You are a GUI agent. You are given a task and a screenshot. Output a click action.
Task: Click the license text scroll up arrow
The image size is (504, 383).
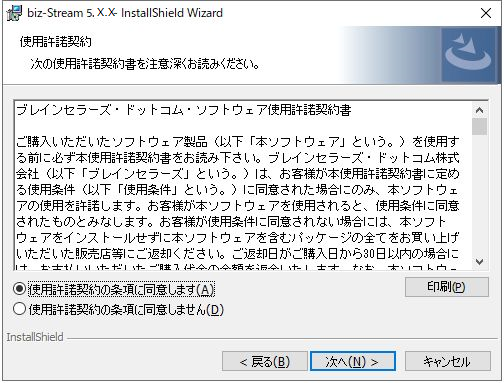click(x=480, y=110)
